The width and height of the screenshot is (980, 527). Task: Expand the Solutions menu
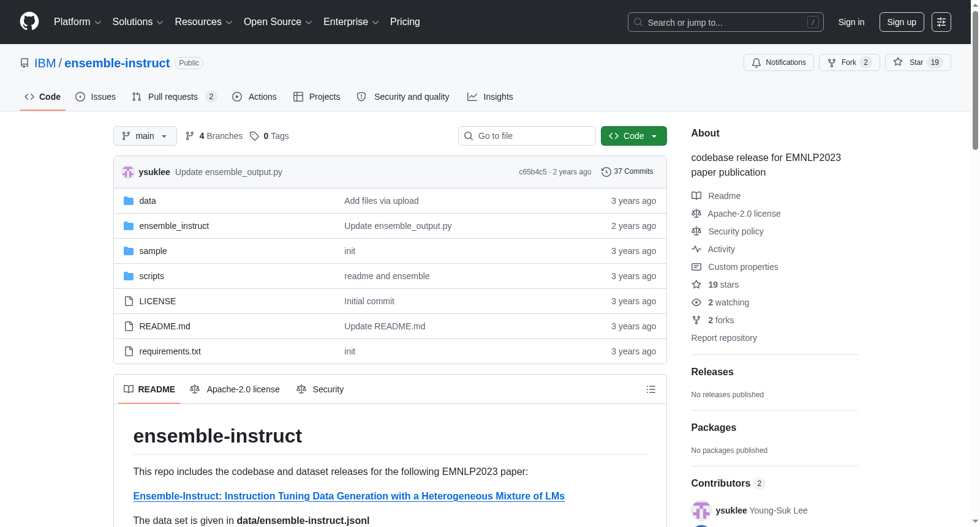pos(138,22)
